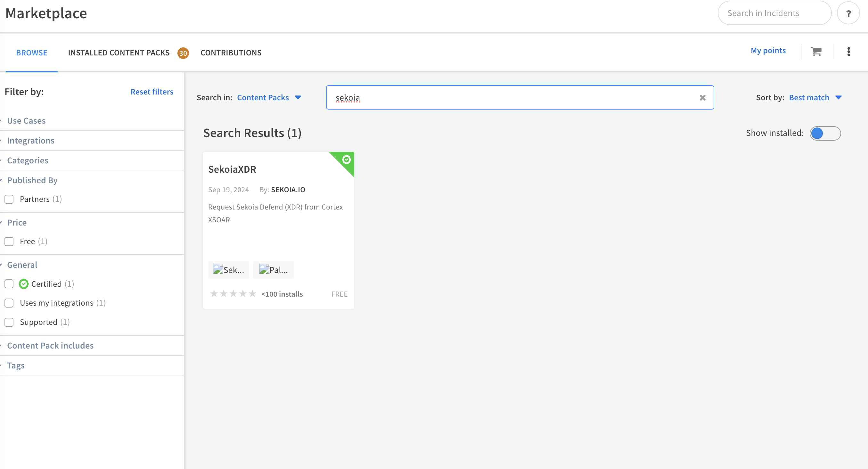Enable the Show installed toggle
Image resolution: width=868 pixels, height=469 pixels.
825,133
